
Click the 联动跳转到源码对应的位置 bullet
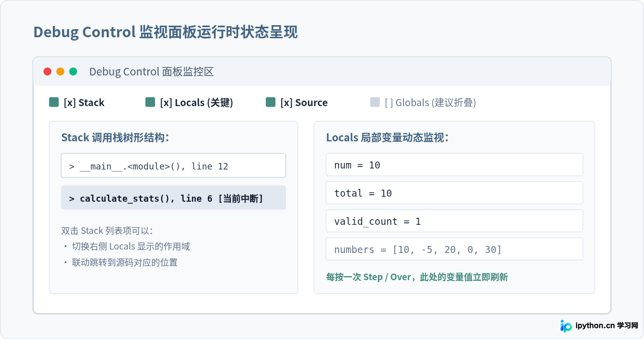point(120,262)
